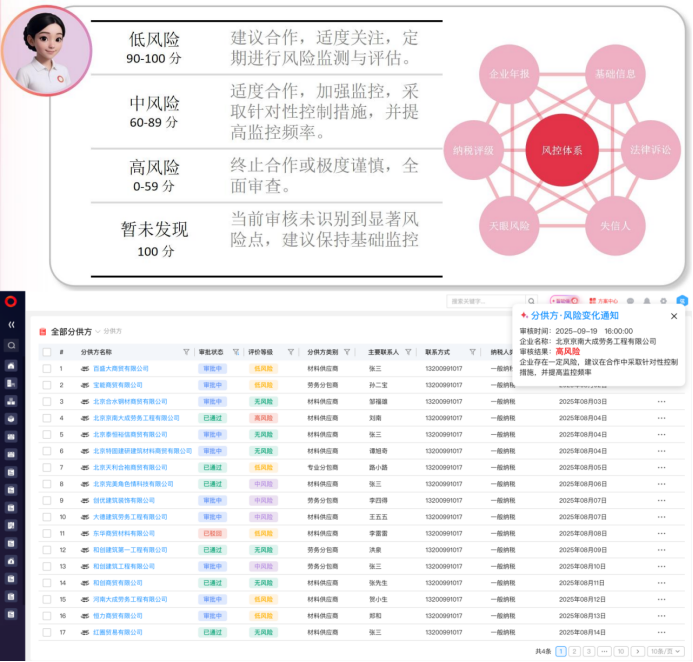This screenshot has height=662, width=693.
Task: Open the settings gear icon in the top bar
Action: coord(663,301)
